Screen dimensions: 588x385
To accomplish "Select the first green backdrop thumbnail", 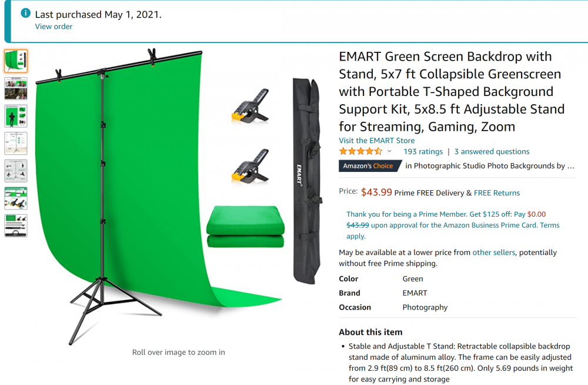I will (16, 61).
